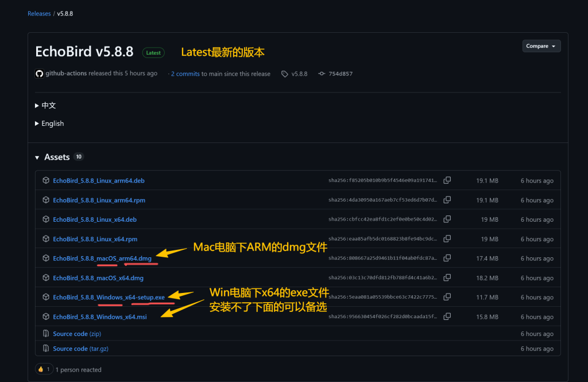Image resolution: width=588 pixels, height=382 pixels.
Task: Copy sha256 hash for Linux_arm64.deb
Action: [x=447, y=180]
